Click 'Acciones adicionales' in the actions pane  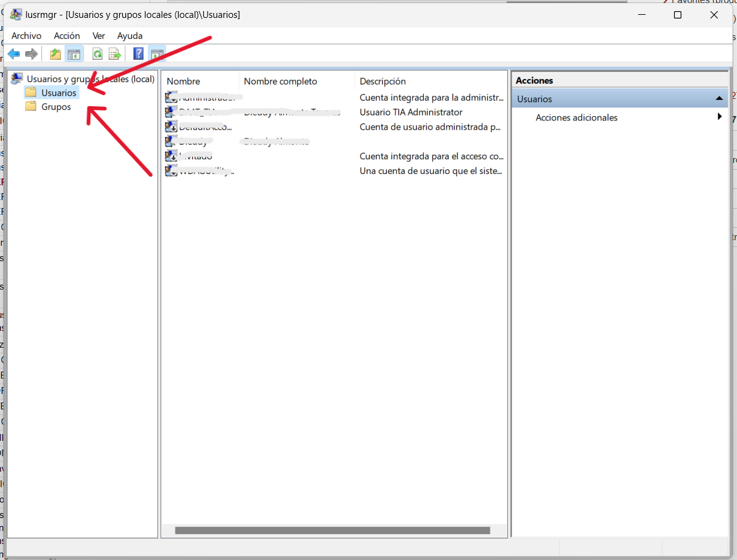(576, 117)
